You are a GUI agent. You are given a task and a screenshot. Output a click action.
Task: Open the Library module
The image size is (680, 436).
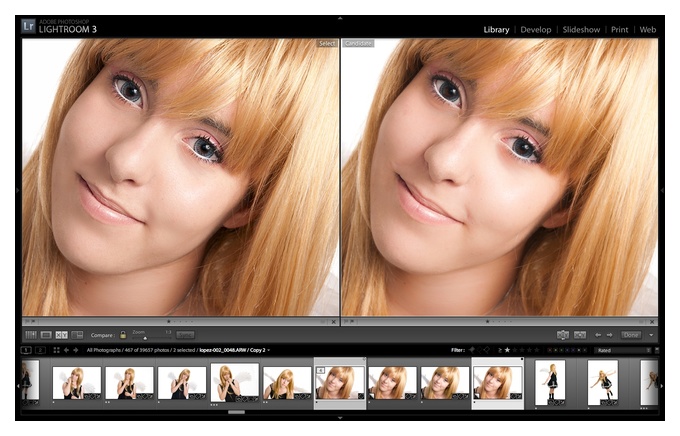(x=496, y=30)
